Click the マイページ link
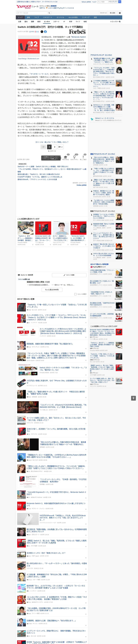Screen dimensions: 138x644 point(103,13)
